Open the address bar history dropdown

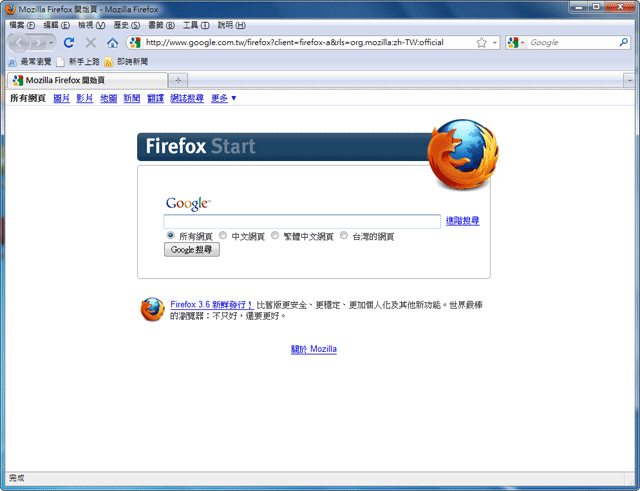[x=495, y=42]
